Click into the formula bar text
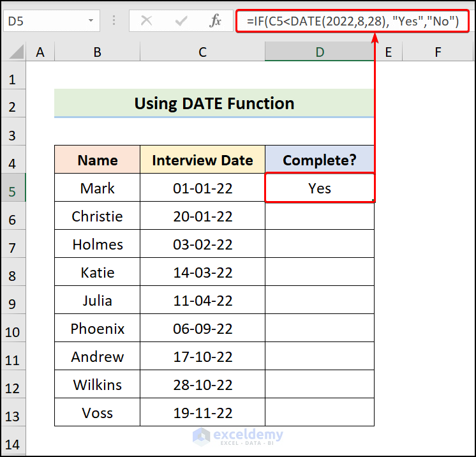Image resolution: width=476 pixels, height=457 pixels. (352, 21)
